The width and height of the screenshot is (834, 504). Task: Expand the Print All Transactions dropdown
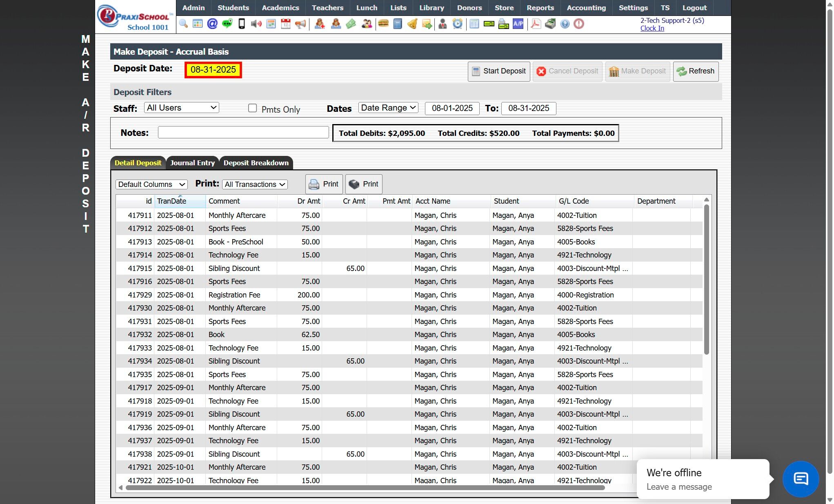(255, 184)
